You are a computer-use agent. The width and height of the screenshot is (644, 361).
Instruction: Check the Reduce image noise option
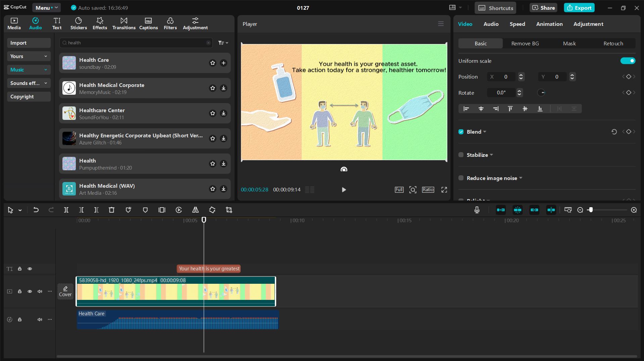point(461,178)
